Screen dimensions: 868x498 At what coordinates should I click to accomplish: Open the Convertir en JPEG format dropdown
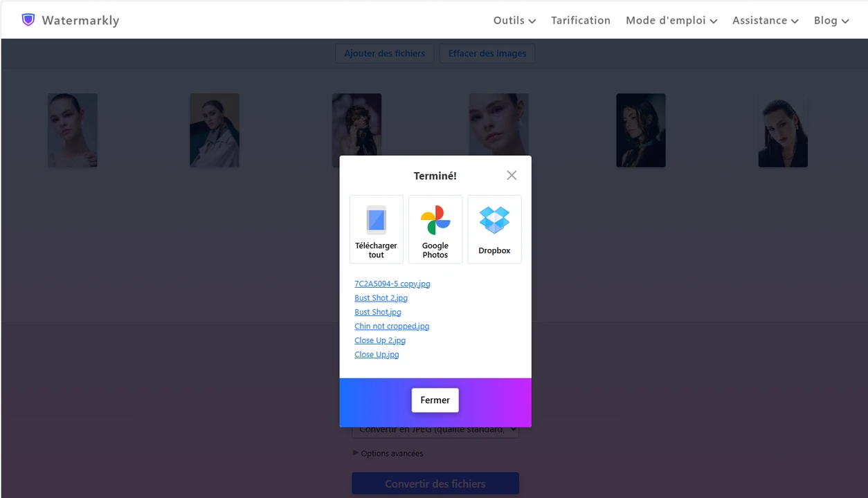click(x=435, y=431)
